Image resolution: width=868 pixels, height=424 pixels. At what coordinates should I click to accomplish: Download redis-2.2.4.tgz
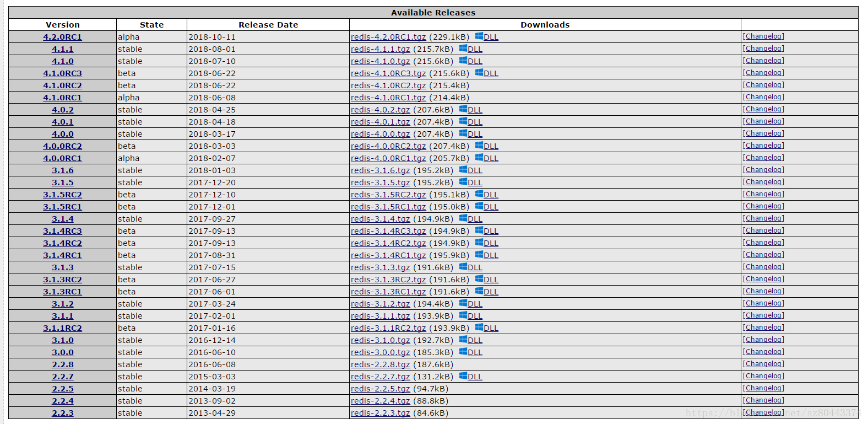point(381,401)
